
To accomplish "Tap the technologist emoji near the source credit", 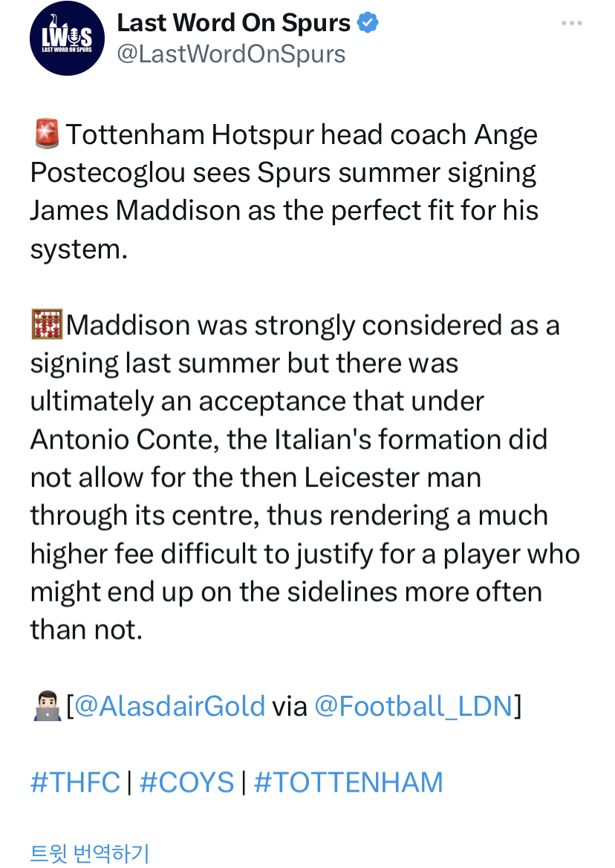I will pyautogui.click(x=47, y=706).
